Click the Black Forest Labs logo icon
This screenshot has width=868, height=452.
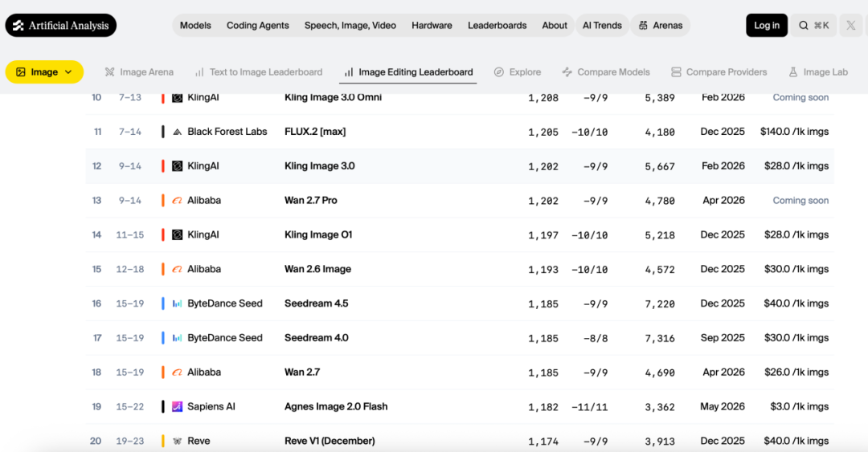[177, 132]
